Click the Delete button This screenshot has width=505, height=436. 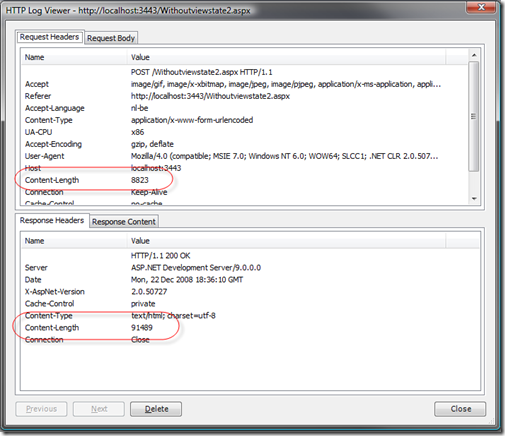coord(156,409)
